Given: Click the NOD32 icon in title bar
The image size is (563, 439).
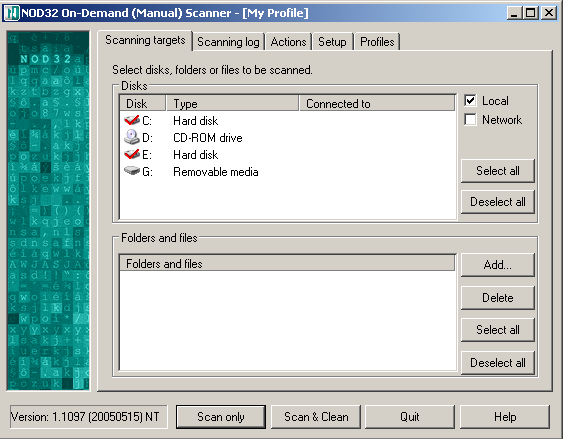Looking at the screenshot, I should (x=11, y=13).
